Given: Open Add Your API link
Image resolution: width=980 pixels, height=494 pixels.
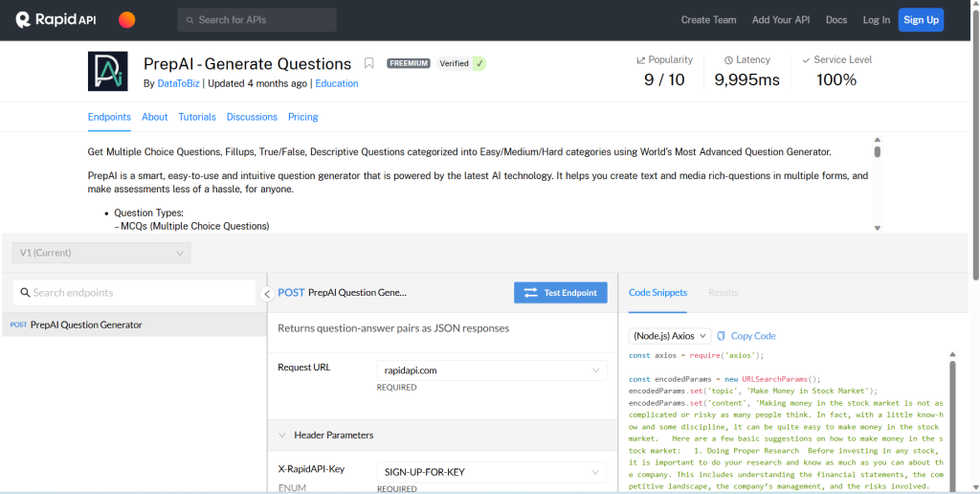Looking at the screenshot, I should pyautogui.click(x=781, y=20).
